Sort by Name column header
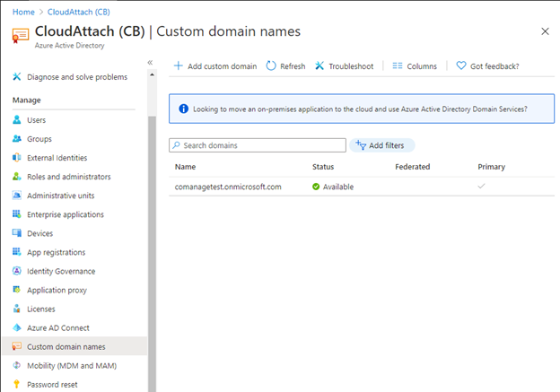 pos(185,167)
